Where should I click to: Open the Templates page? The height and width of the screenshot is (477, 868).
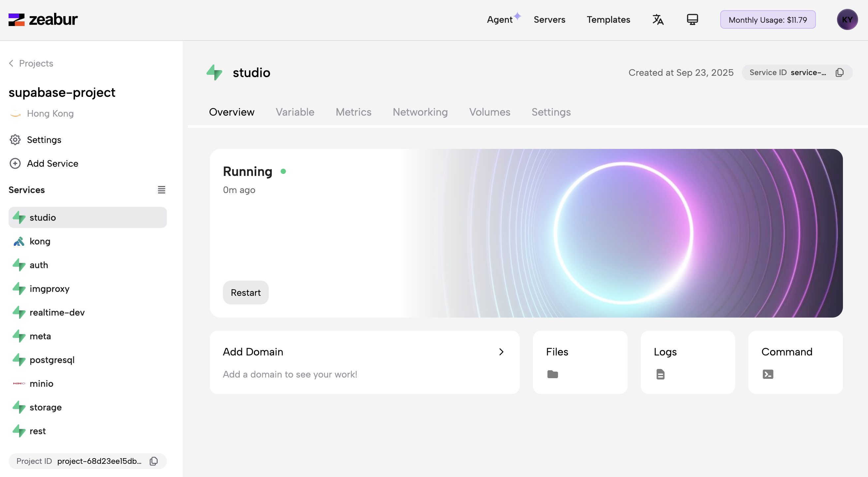pos(608,19)
